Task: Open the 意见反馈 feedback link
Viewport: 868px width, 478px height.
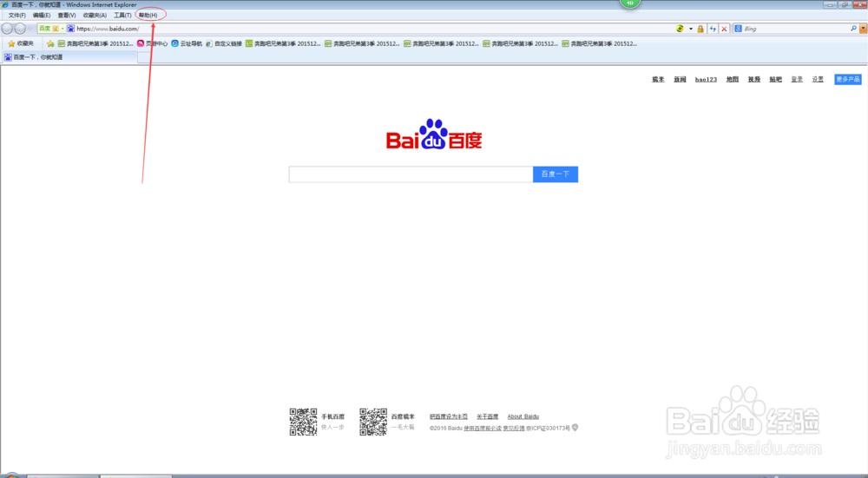Action: pyautogui.click(x=513, y=429)
